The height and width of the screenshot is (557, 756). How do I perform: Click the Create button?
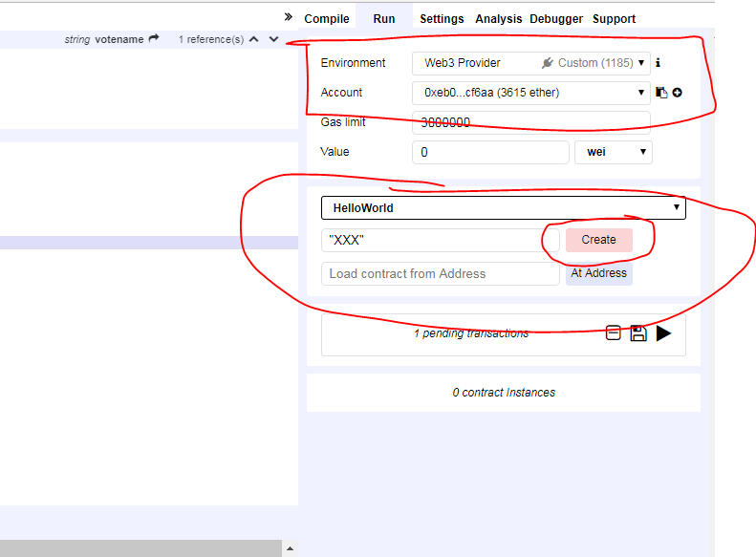click(599, 240)
